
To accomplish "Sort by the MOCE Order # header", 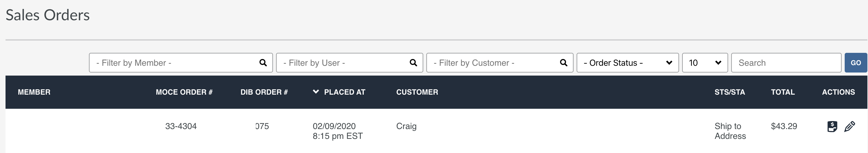I will pyautogui.click(x=184, y=92).
